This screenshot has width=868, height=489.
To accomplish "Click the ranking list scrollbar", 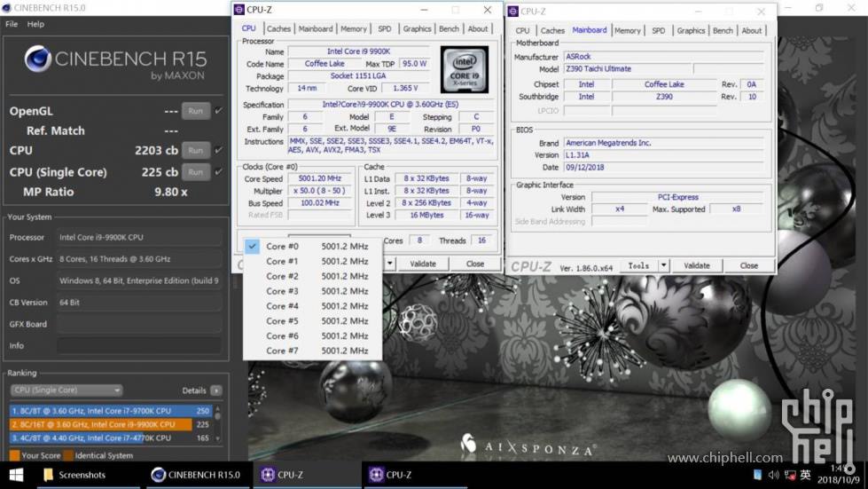I will pyautogui.click(x=217, y=424).
